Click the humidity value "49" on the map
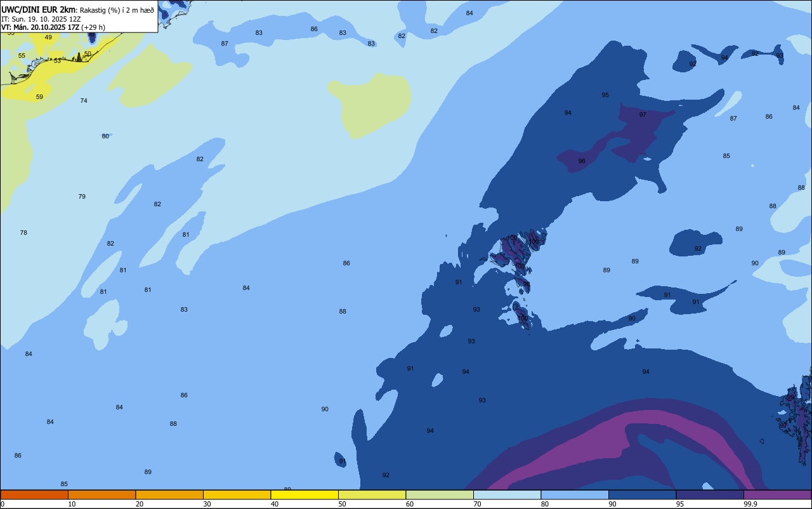The image size is (812, 509). click(x=48, y=37)
